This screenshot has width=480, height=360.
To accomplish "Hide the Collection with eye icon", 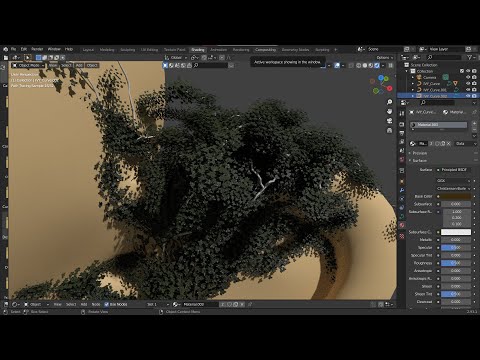I will coord(468,71).
